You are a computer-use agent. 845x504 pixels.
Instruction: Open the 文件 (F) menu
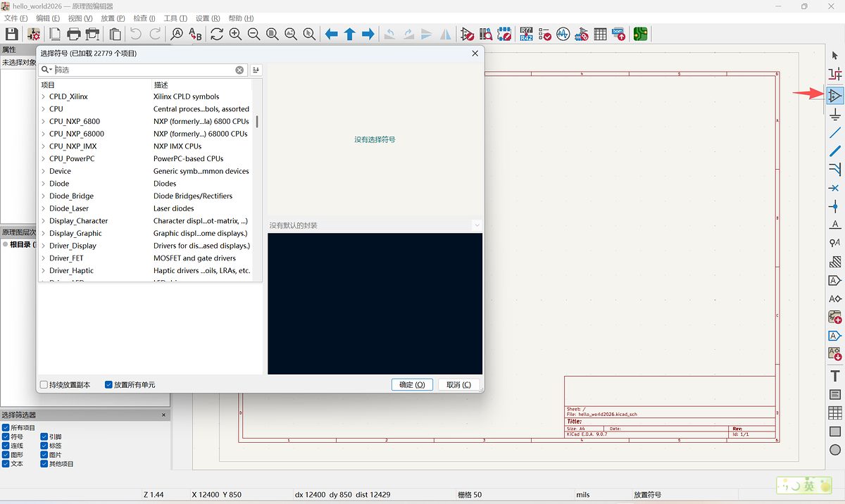click(x=15, y=18)
